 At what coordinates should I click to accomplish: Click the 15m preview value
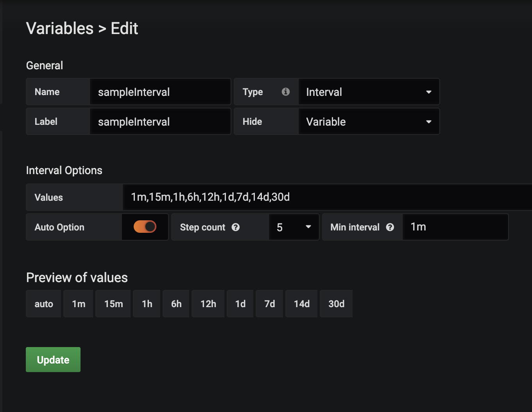113,304
